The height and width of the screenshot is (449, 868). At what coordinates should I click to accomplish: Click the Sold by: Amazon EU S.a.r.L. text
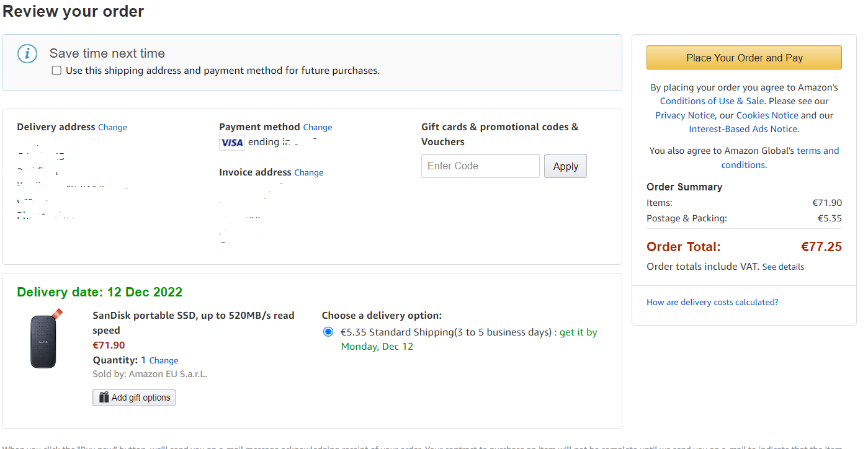(x=150, y=374)
